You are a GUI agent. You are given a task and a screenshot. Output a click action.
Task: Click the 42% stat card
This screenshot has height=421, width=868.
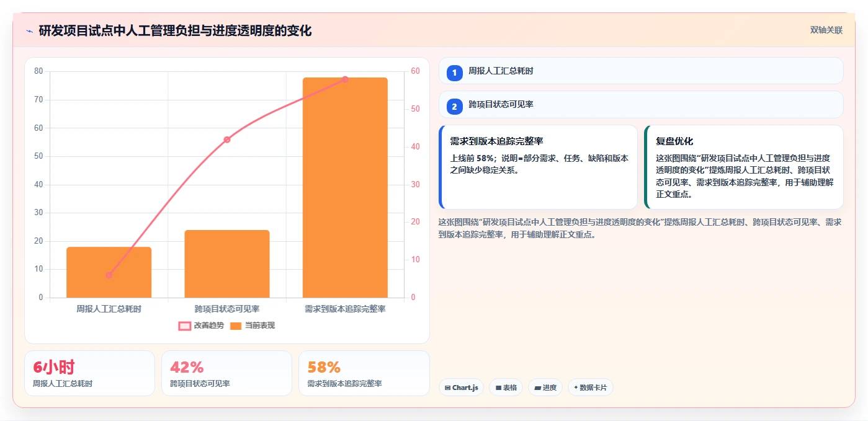pos(226,373)
